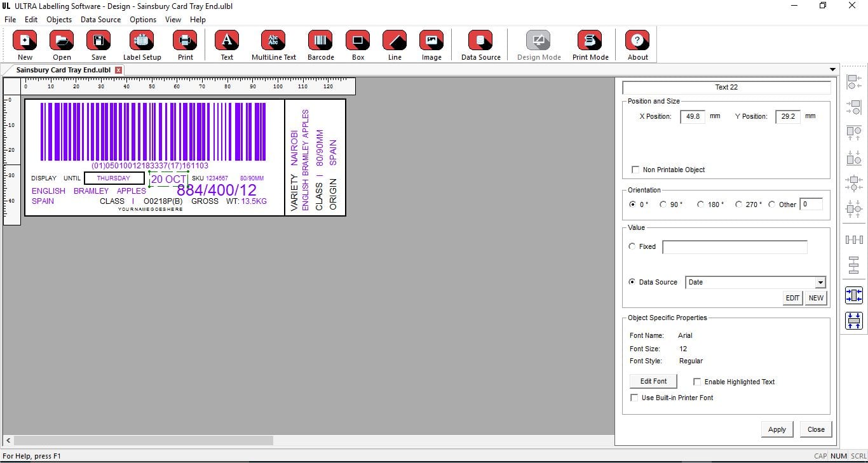The image size is (868, 463).
Task: Select the 270° orientation radio button
Action: pyautogui.click(x=738, y=205)
